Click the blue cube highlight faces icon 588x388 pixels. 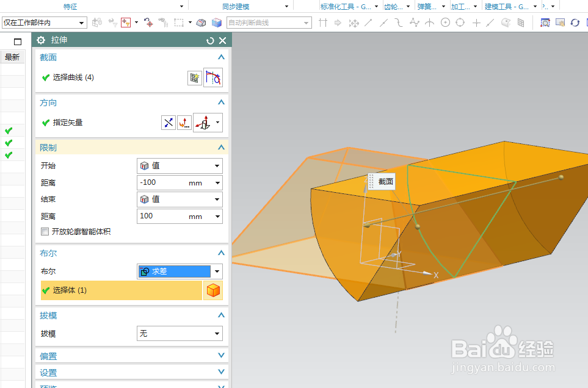click(x=217, y=23)
